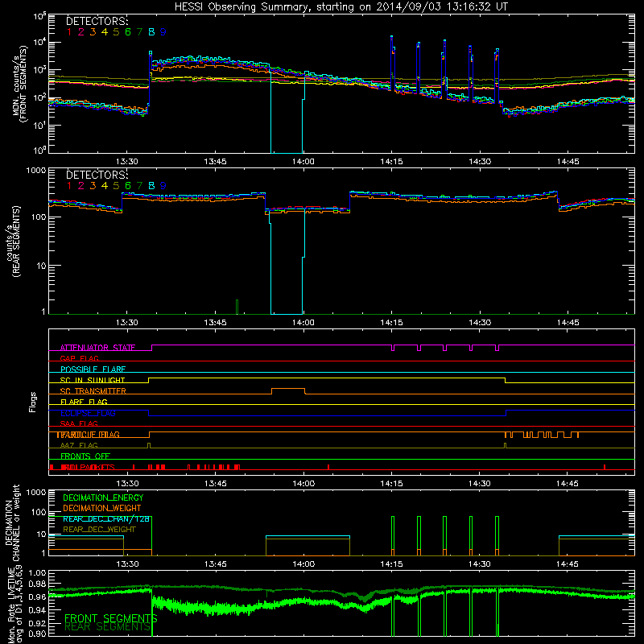Click the FRONTS OFF flag label
644x644 pixels.
tap(85, 456)
